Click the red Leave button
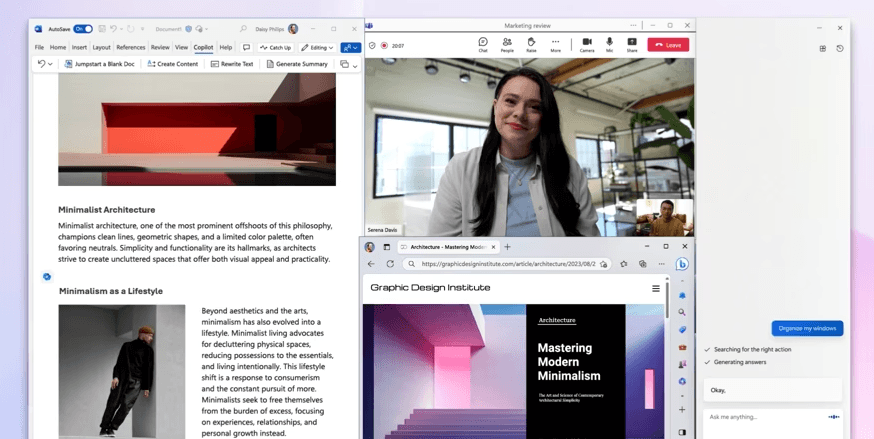Image resolution: width=874 pixels, height=439 pixels. pyautogui.click(x=668, y=45)
